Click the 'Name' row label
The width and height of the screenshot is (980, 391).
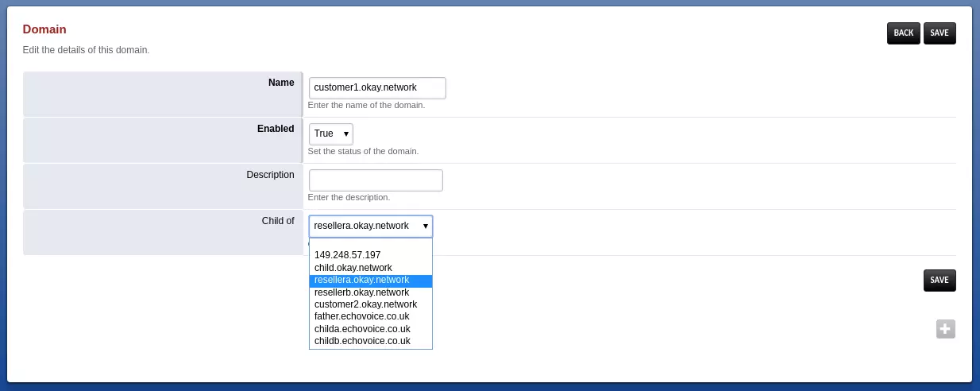pyautogui.click(x=281, y=83)
